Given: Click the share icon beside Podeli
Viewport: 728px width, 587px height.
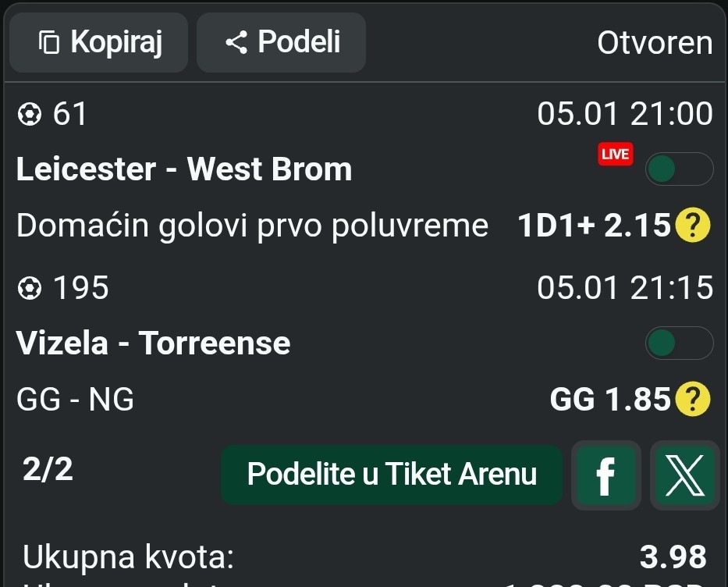Looking at the screenshot, I should coord(236,42).
